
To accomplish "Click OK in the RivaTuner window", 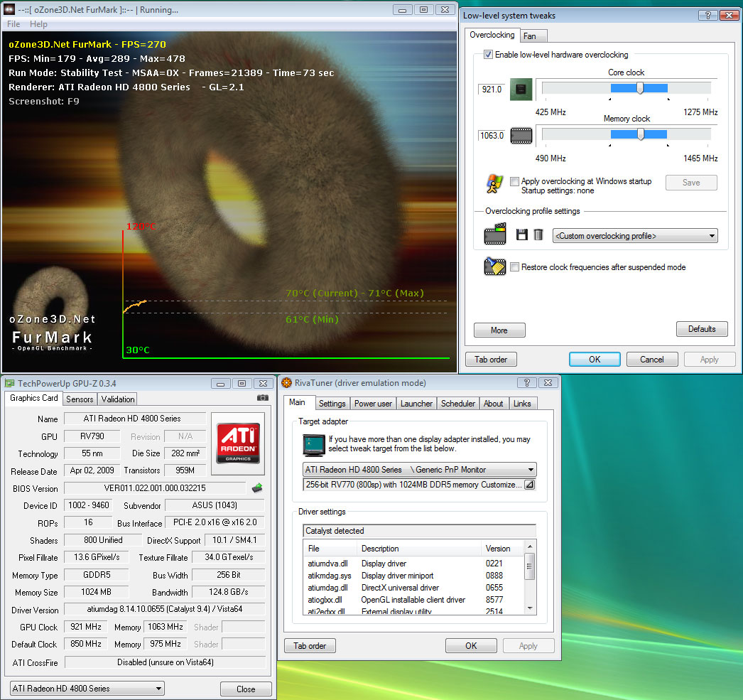I will [471, 645].
